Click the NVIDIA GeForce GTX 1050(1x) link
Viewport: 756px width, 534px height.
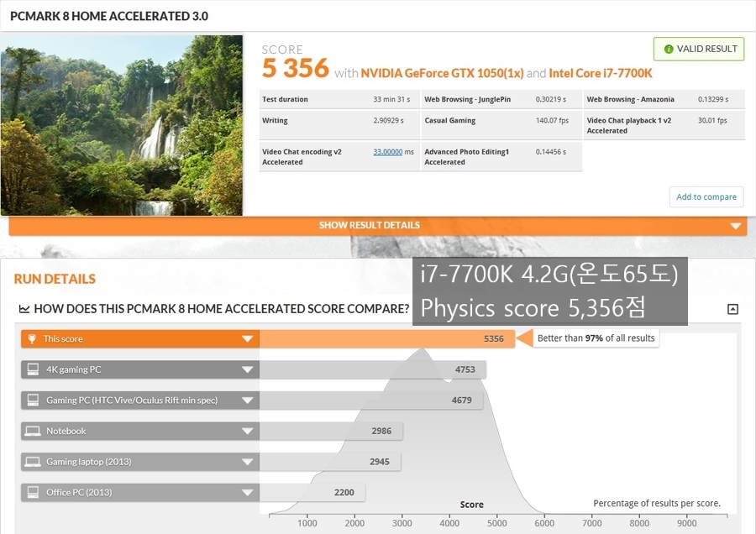coord(442,73)
